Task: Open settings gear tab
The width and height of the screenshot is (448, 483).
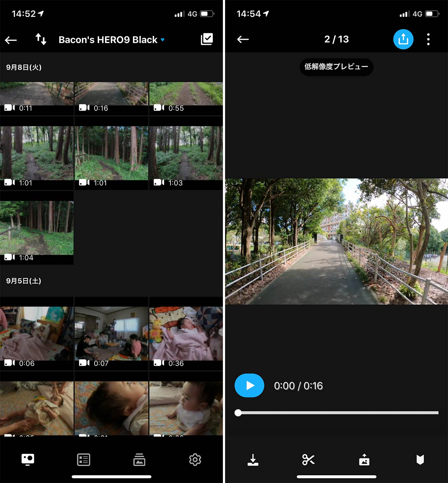Action: pos(195,460)
